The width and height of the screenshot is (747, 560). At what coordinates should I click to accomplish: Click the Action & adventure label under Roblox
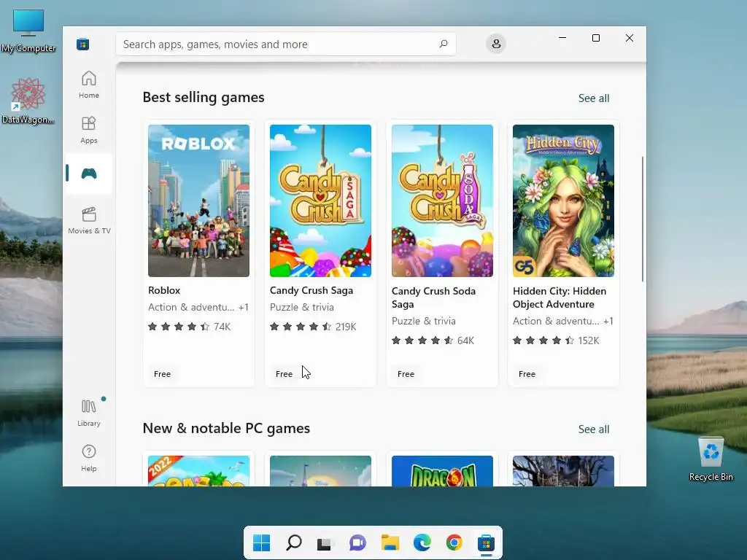click(x=191, y=307)
